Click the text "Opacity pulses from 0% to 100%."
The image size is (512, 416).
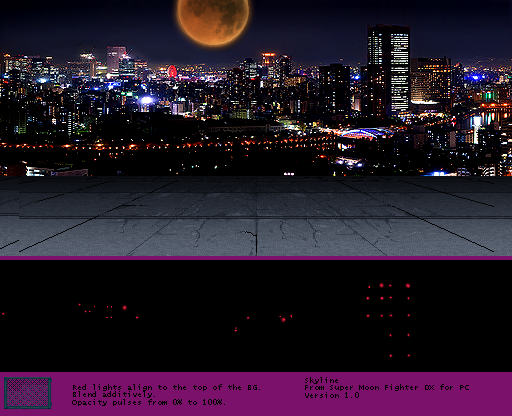tap(149, 402)
